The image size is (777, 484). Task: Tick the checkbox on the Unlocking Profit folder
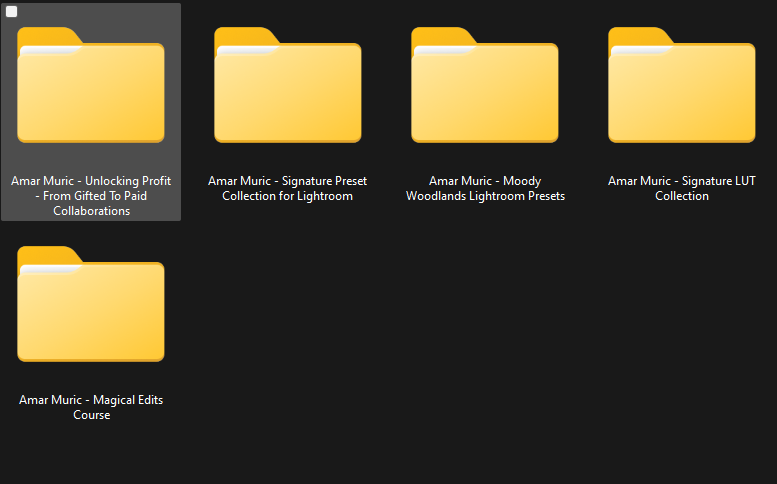tap(12, 12)
